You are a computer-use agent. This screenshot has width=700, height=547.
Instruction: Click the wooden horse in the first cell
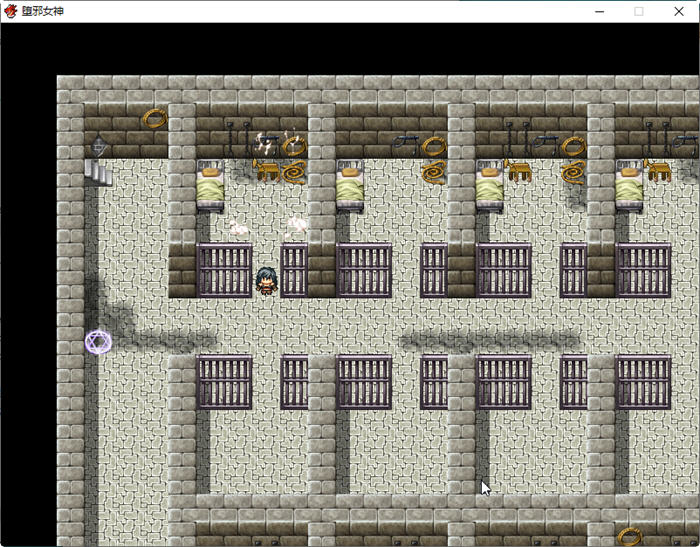266,168
